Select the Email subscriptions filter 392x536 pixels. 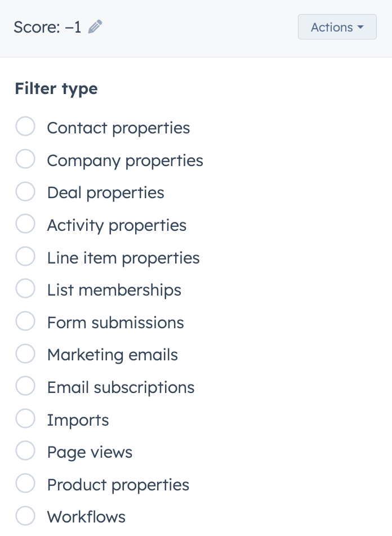point(25,387)
